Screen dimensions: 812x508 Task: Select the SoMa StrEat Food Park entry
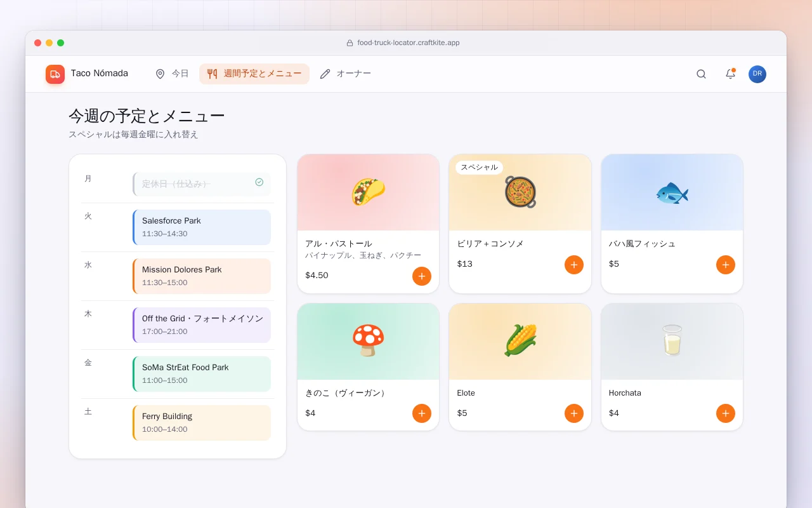click(202, 374)
